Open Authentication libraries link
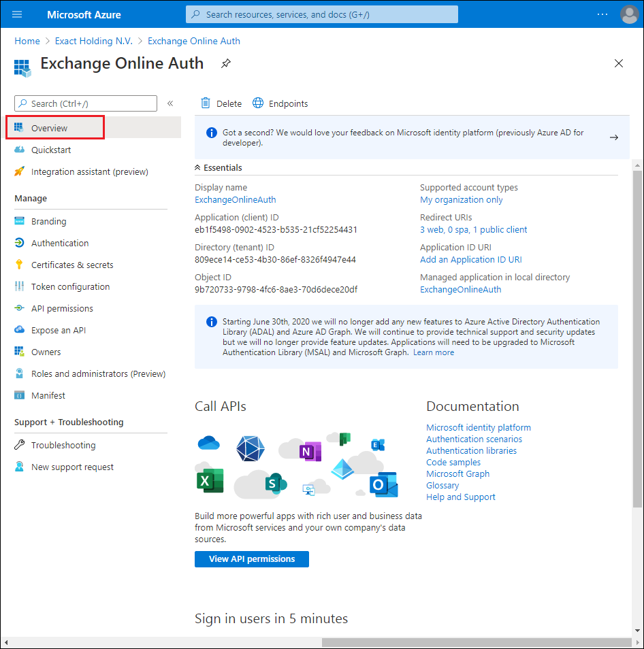The height and width of the screenshot is (649, 644). click(x=471, y=451)
